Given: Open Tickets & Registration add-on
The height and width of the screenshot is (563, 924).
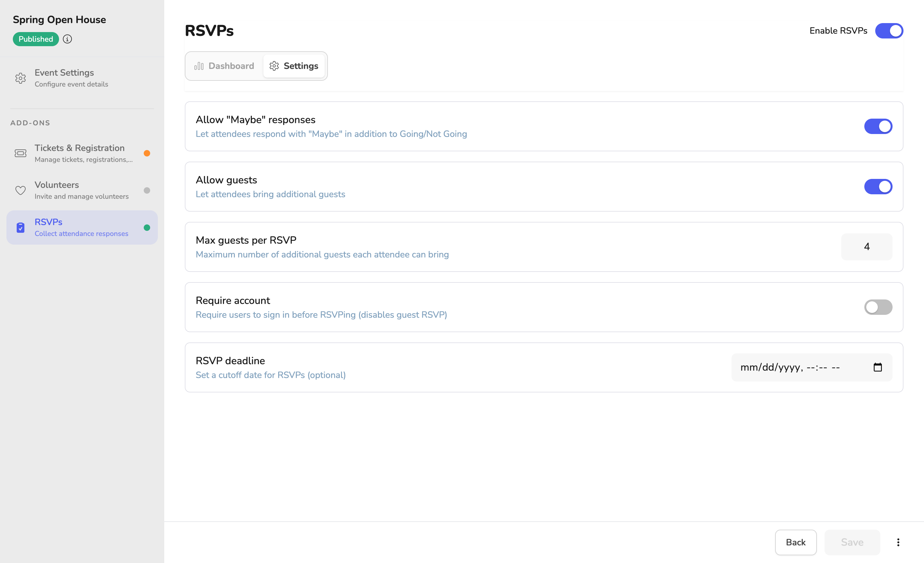Looking at the screenshot, I should [x=82, y=153].
